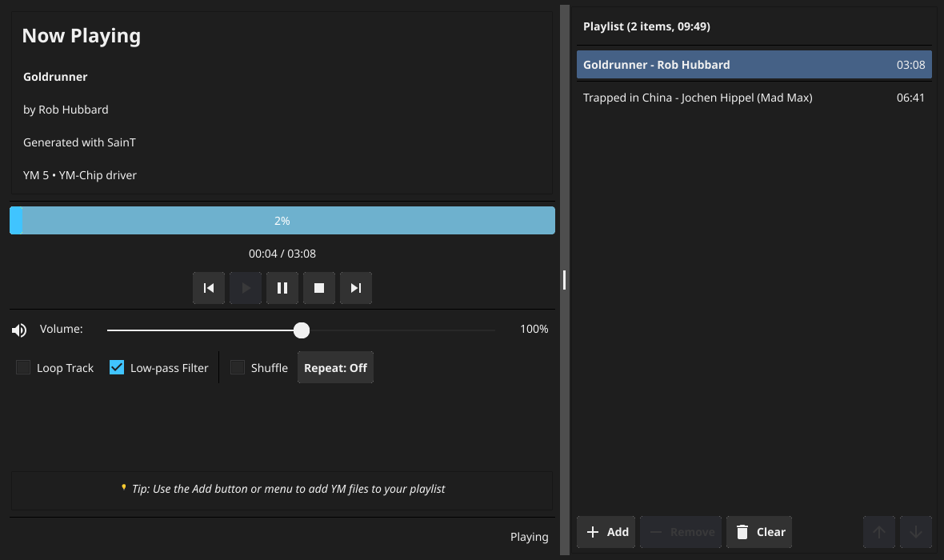Click the Playlist (2 items, 09:49) header
The width and height of the screenshot is (944, 560).
click(646, 26)
